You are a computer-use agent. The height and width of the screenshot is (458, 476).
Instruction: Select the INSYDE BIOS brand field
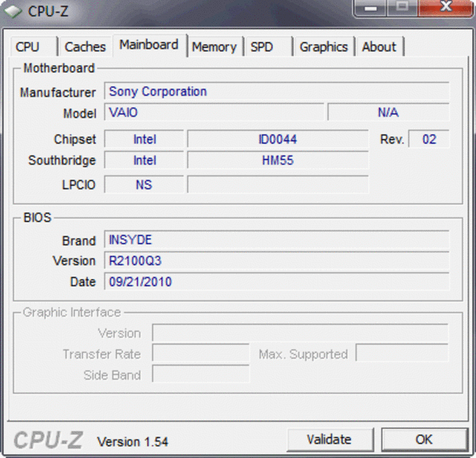277,240
